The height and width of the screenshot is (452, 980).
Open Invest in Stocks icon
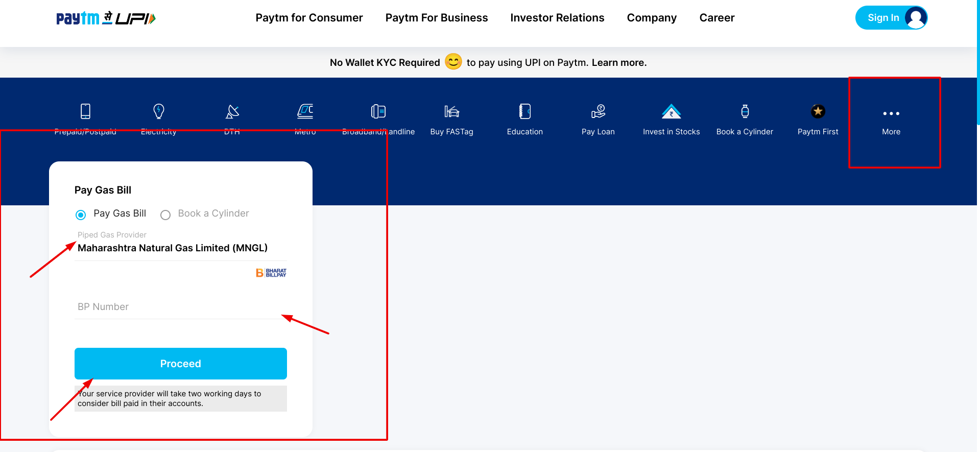click(671, 111)
